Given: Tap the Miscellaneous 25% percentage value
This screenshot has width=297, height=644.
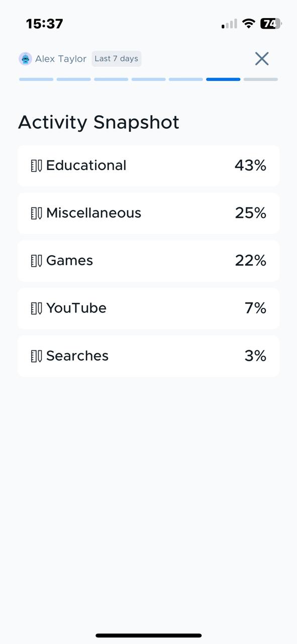Looking at the screenshot, I should click(x=250, y=213).
